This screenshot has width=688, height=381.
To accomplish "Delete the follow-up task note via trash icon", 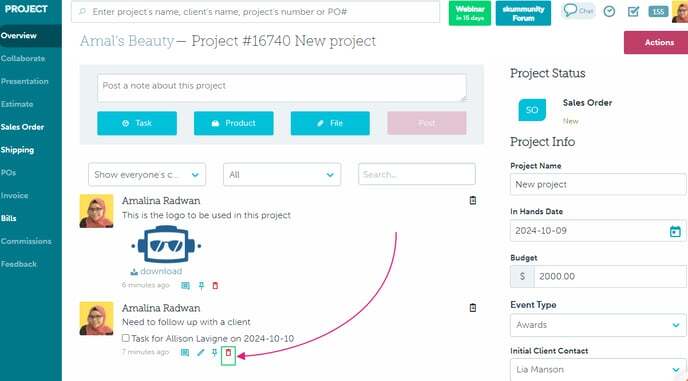I will [x=228, y=352].
